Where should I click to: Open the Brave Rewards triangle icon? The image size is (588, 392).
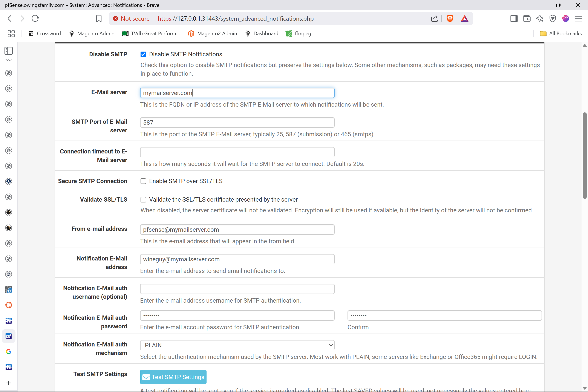click(x=464, y=18)
